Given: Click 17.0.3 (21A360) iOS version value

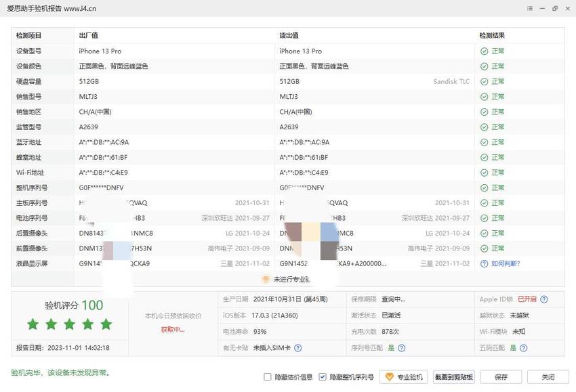Looking at the screenshot, I should pyautogui.click(x=274, y=315).
